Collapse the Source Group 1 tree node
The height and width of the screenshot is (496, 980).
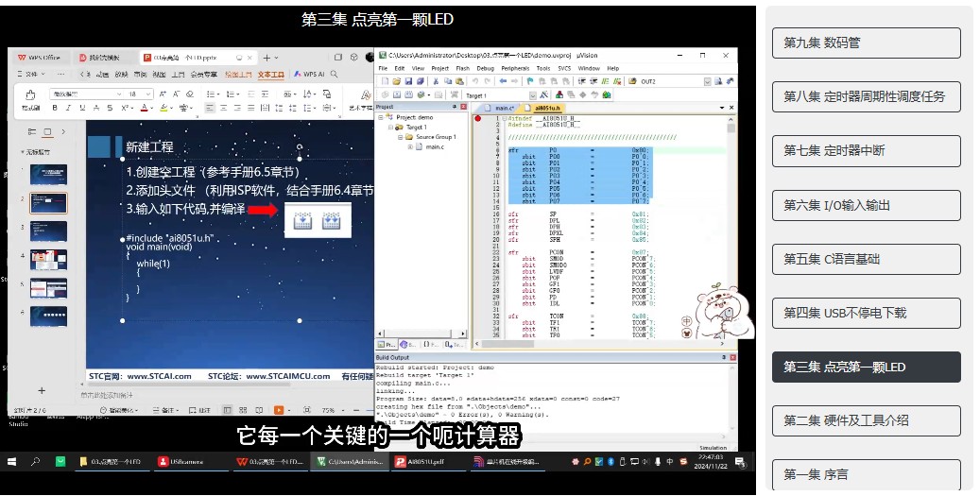pos(401,137)
